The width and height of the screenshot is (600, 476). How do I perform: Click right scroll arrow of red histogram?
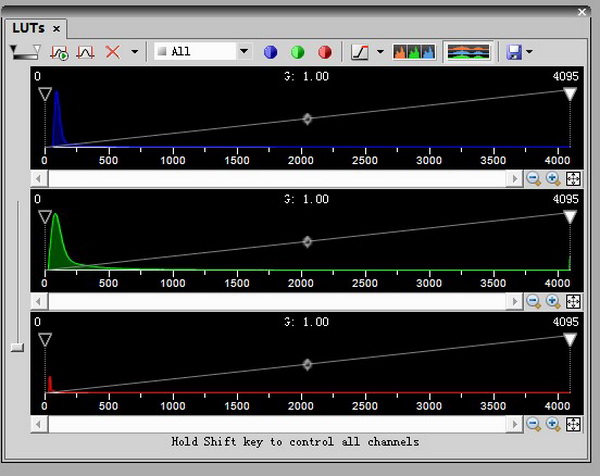pos(515,424)
